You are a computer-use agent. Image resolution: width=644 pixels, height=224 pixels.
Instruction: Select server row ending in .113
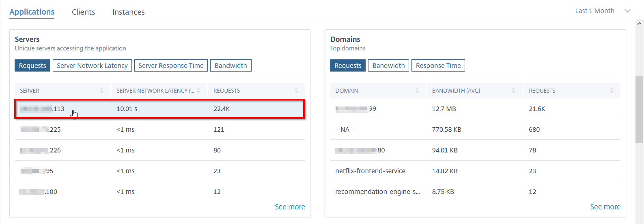(159, 109)
